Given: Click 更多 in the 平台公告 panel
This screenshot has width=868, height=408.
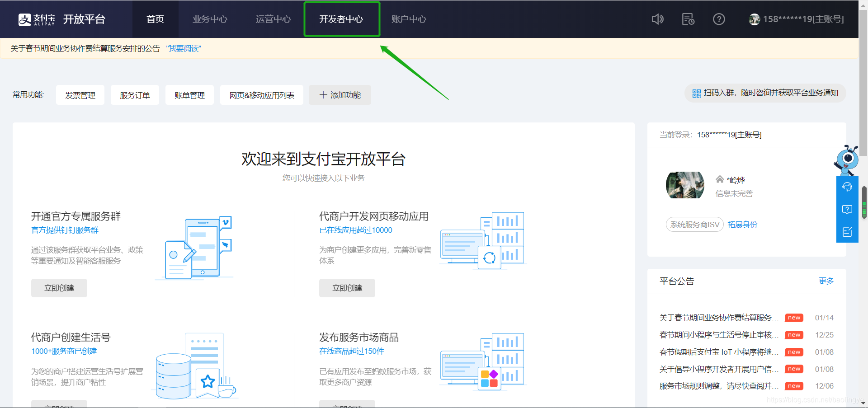Looking at the screenshot, I should [826, 281].
